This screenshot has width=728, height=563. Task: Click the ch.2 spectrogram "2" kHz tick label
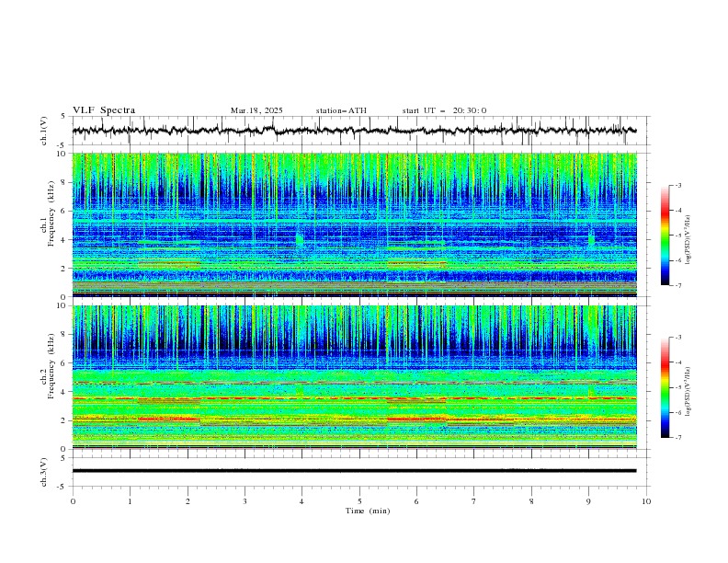pos(64,420)
